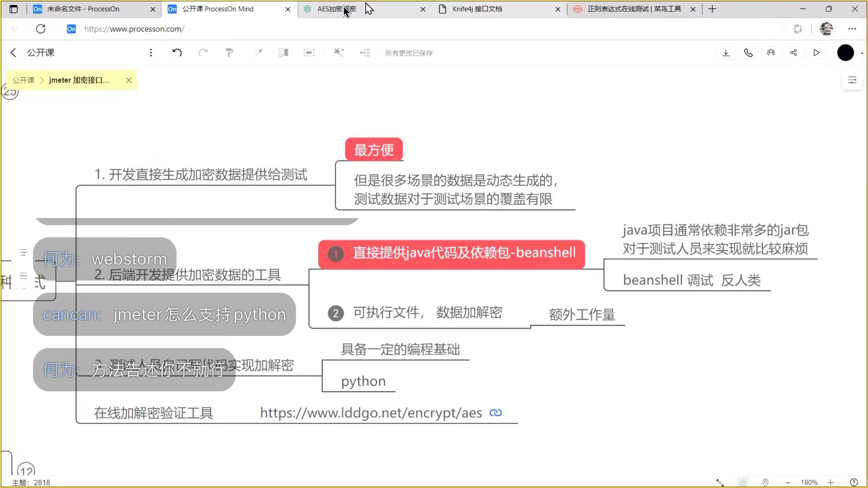This screenshot has height=488, width=868.
Task: Open the right-side settings panel icon
Action: click(852, 80)
